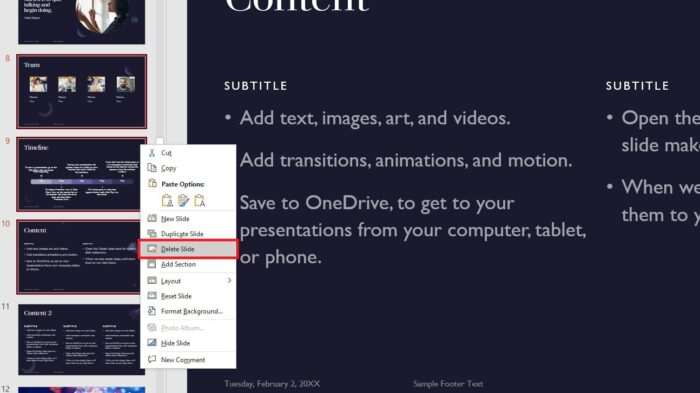700x393 pixels.
Task: Select the thumbnail of the slide above Team
Action: click(82, 21)
